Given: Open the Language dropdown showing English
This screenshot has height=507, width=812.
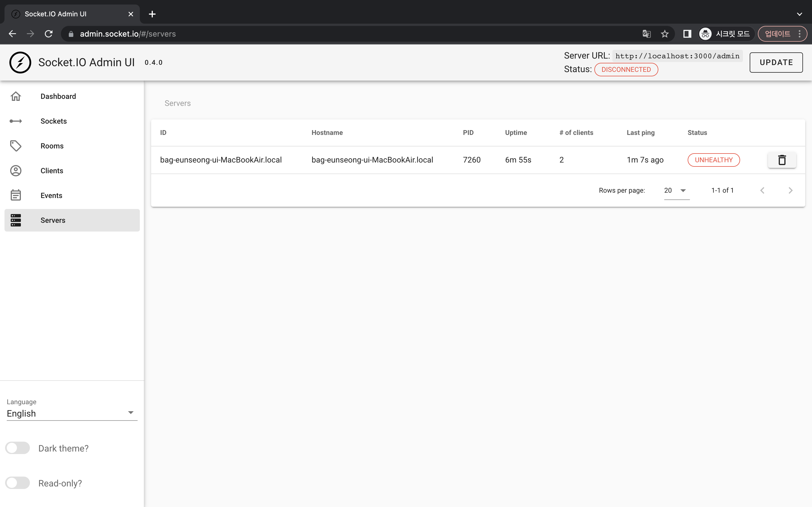Looking at the screenshot, I should point(71,413).
